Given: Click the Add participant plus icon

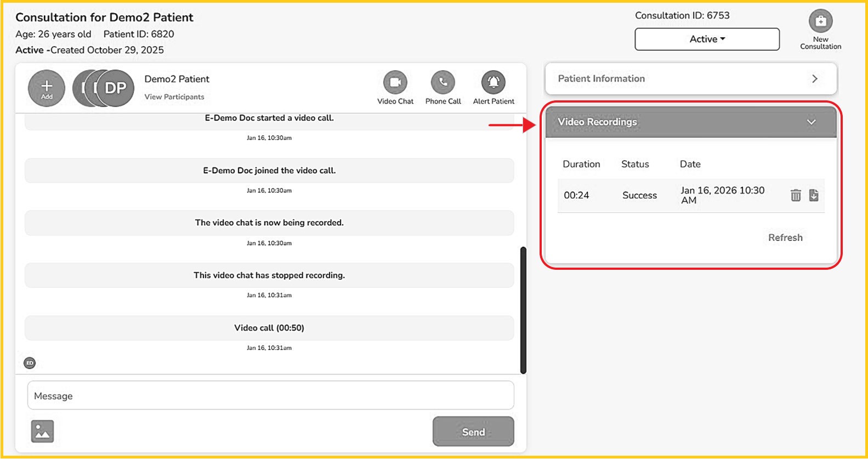Looking at the screenshot, I should click(x=47, y=88).
